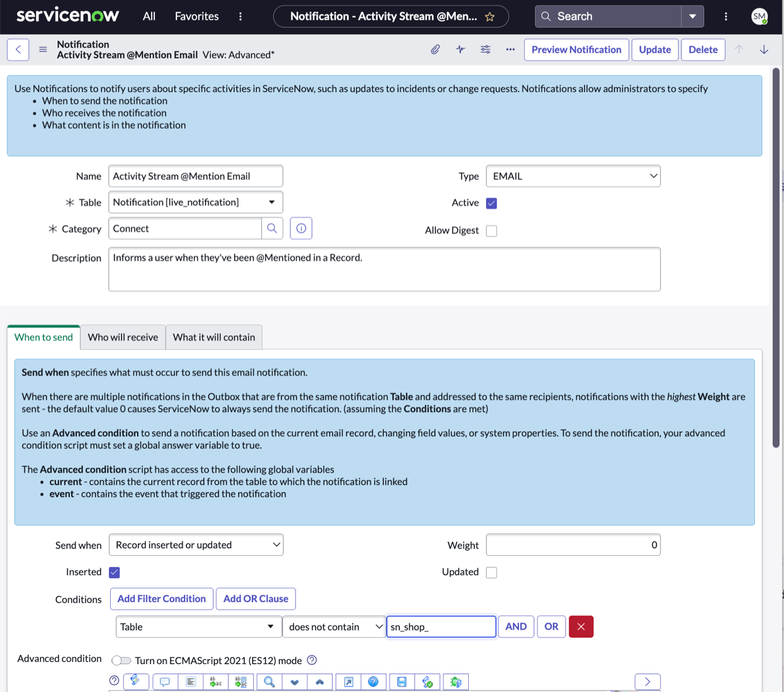Click the Replace All icon in script toolbar
Image resolution: width=784 pixels, height=692 pixels.
pos(241,681)
